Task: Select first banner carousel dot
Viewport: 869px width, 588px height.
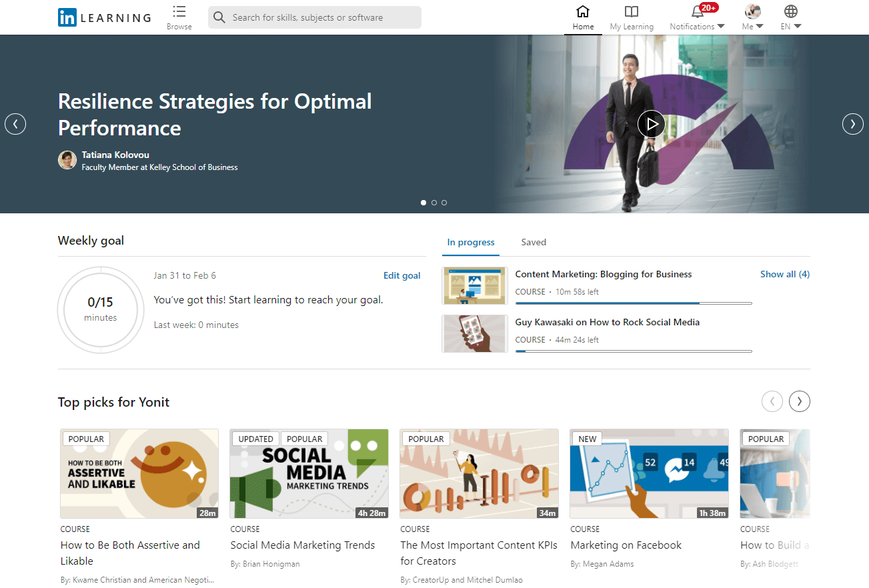Action: [x=423, y=203]
